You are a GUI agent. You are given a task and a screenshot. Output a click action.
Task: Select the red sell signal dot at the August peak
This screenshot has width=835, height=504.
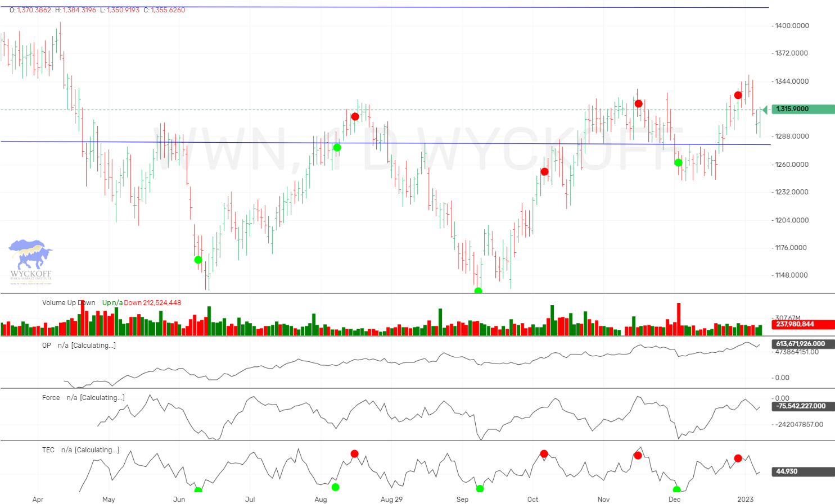tap(354, 116)
